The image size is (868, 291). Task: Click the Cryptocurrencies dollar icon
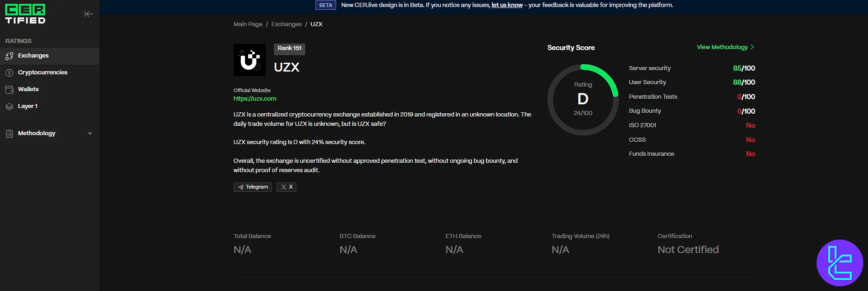click(9, 73)
